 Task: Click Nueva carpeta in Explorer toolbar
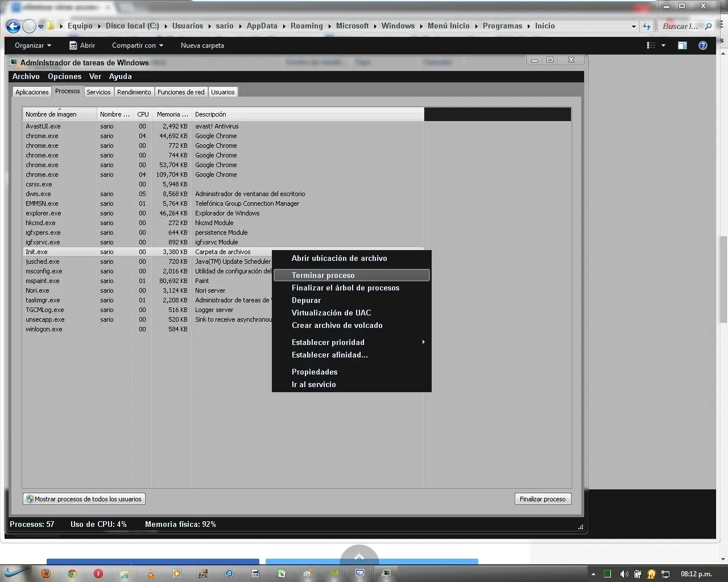click(x=202, y=45)
